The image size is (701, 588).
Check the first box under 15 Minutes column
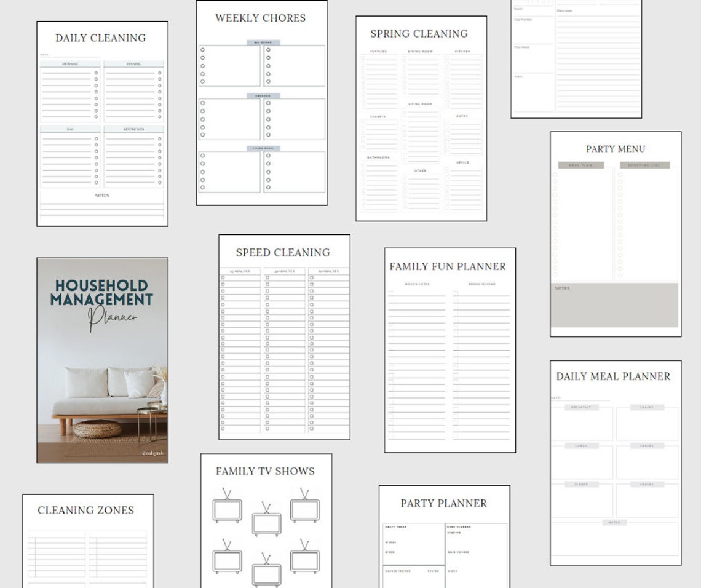pos(223,277)
